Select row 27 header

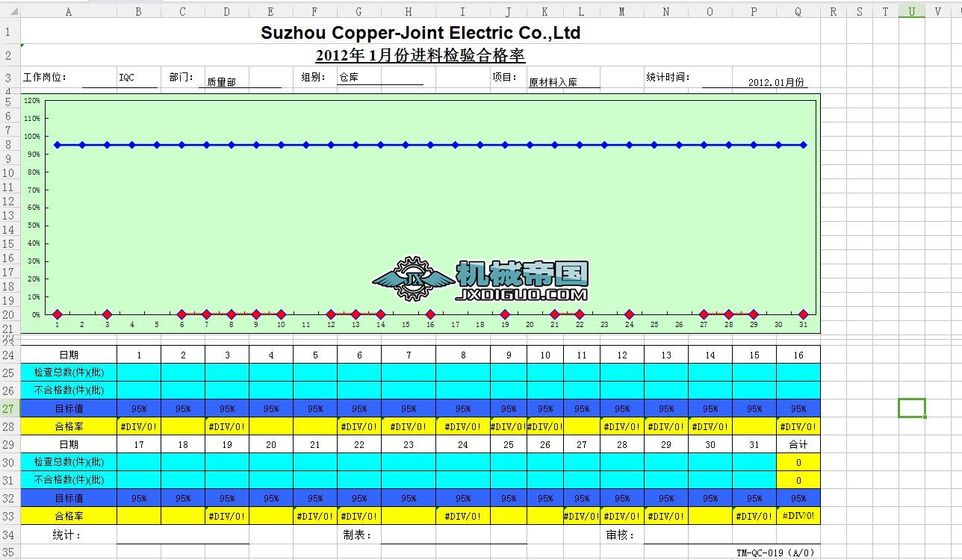coord(10,408)
